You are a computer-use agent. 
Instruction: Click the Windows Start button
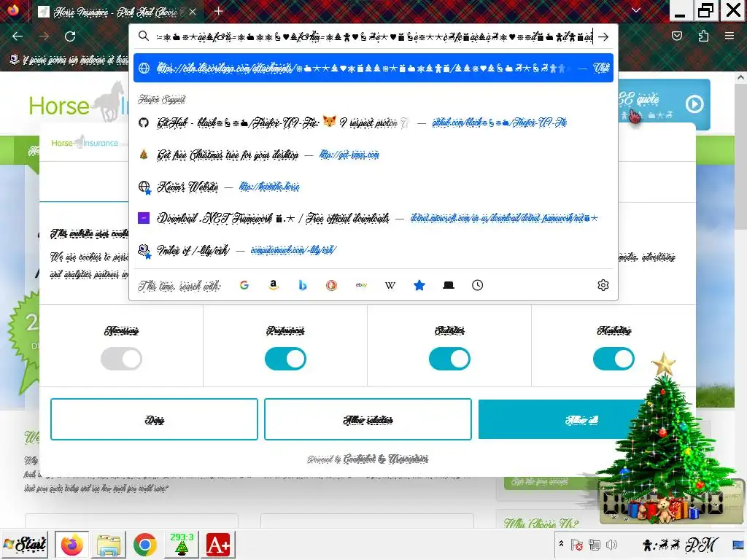click(x=26, y=544)
